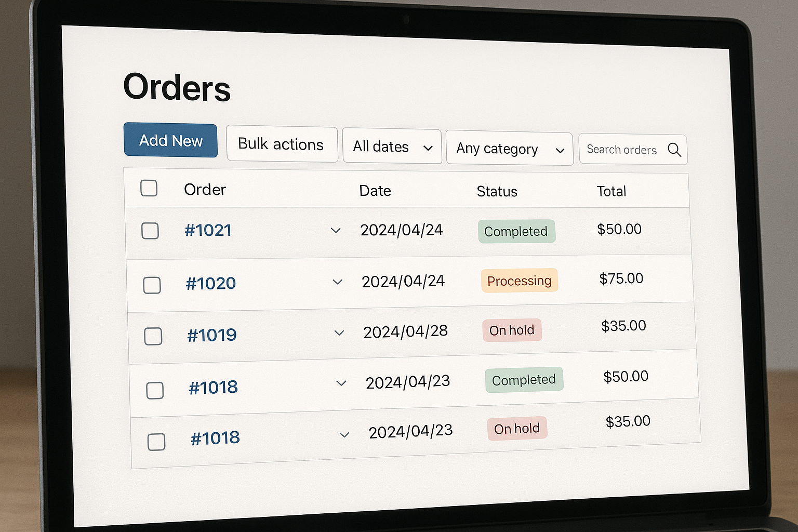Open order #1019
The width and height of the screenshot is (798, 532).
[x=211, y=335]
